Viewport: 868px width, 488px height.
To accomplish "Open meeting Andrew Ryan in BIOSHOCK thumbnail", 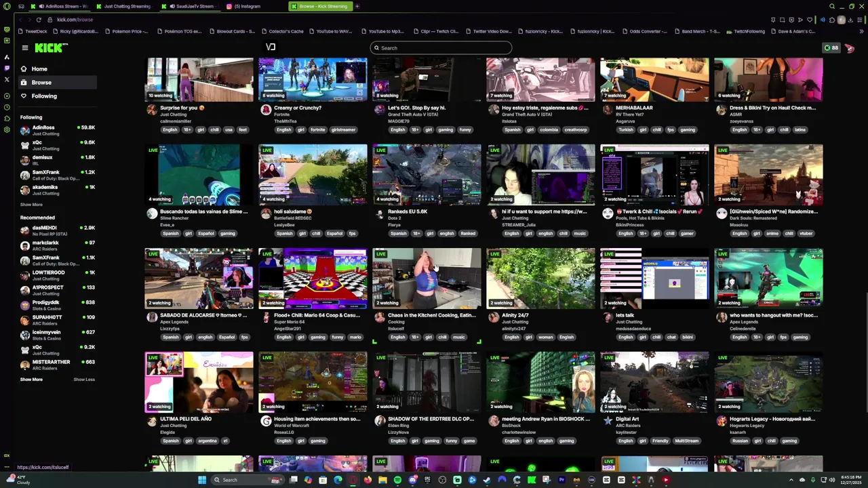I will (x=540, y=382).
